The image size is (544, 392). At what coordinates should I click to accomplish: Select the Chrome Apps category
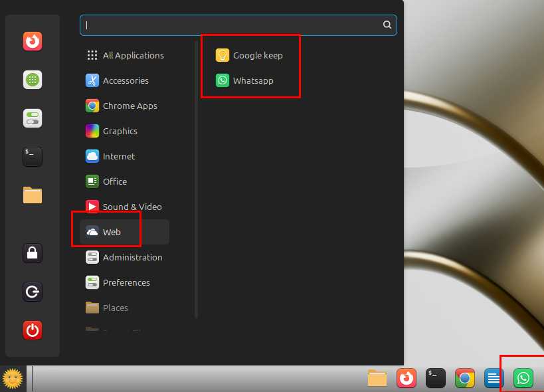[x=130, y=106]
